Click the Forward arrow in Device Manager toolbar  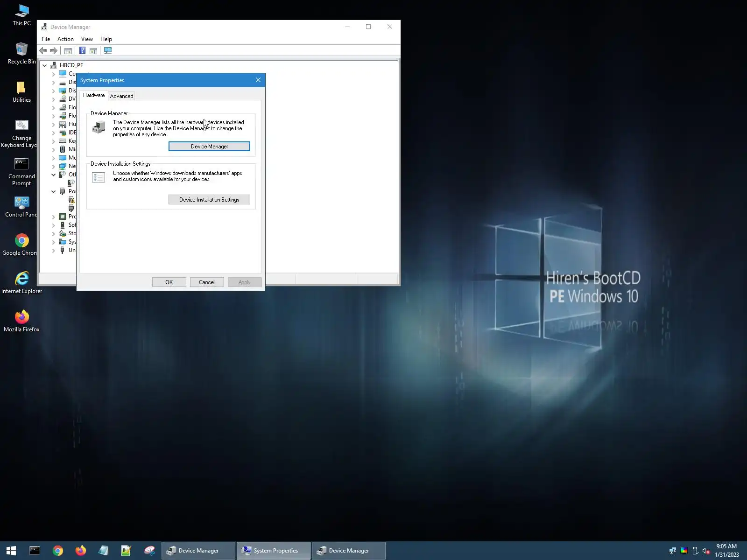pyautogui.click(x=54, y=51)
